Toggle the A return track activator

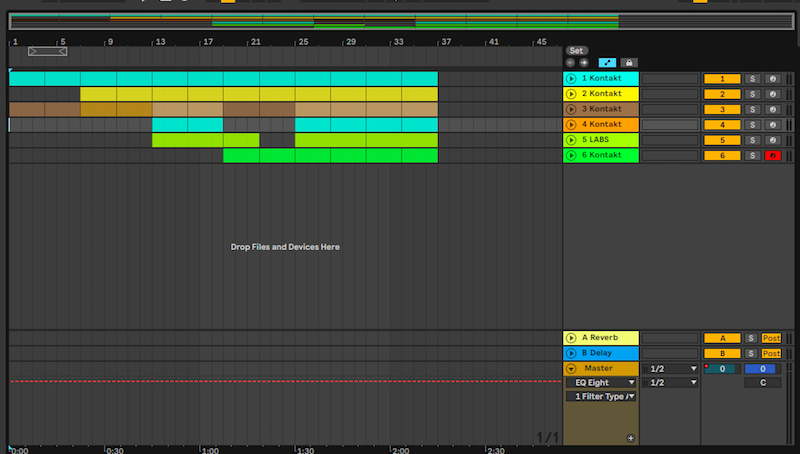[x=722, y=338]
